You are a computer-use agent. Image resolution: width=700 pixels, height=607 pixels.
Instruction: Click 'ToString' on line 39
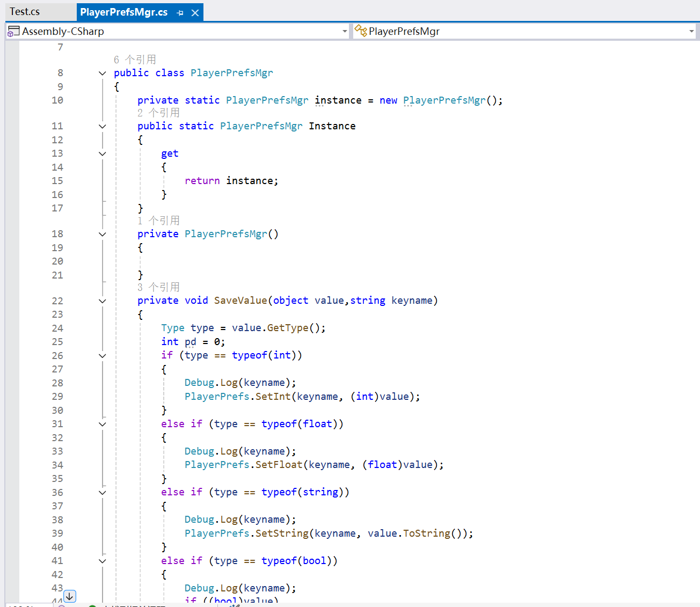coord(427,533)
